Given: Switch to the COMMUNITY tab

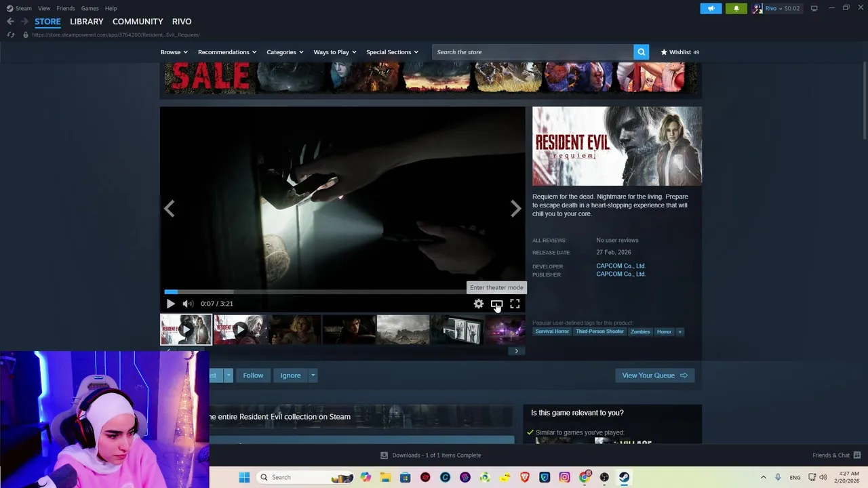Looking at the screenshot, I should coord(138,22).
